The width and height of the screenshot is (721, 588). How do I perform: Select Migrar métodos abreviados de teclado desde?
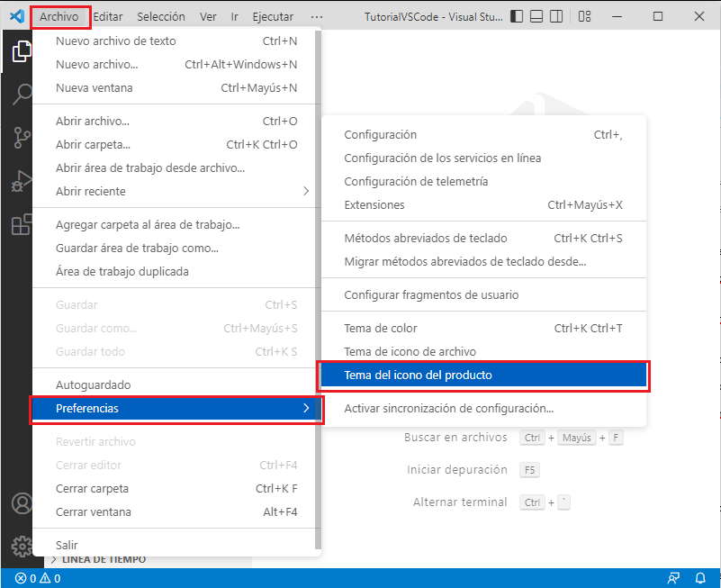click(483, 262)
